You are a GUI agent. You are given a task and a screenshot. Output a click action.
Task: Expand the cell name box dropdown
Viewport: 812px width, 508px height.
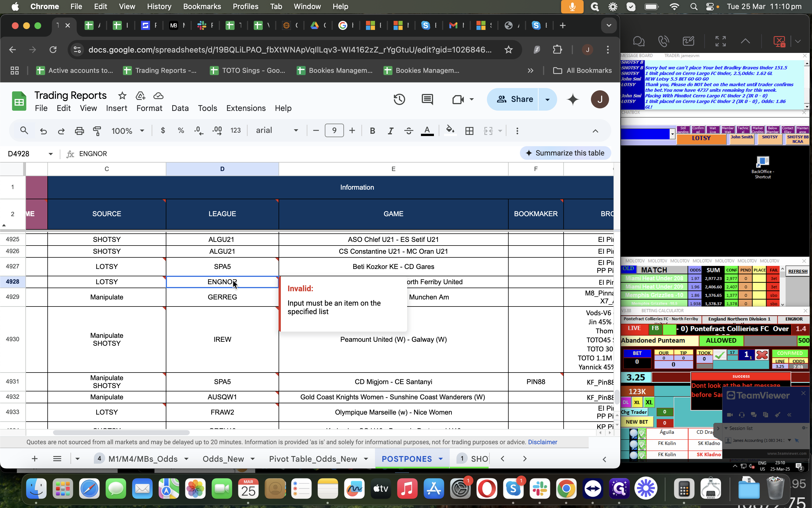click(x=51, y=154)
